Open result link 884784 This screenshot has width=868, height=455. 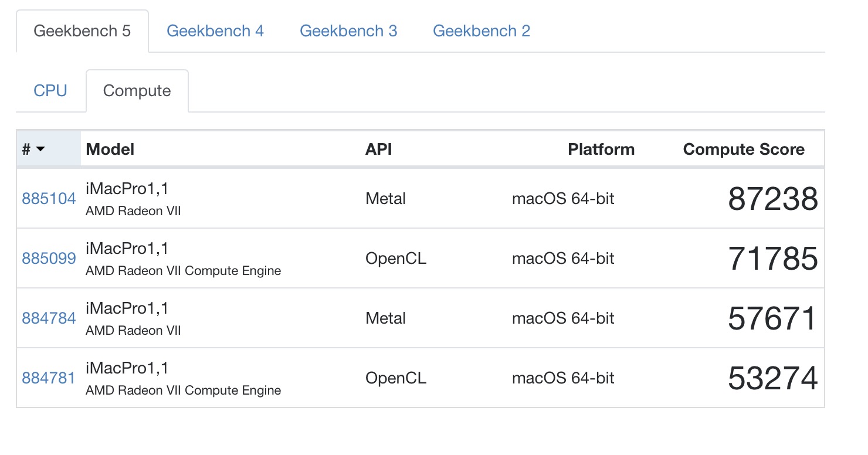point(49,318)
